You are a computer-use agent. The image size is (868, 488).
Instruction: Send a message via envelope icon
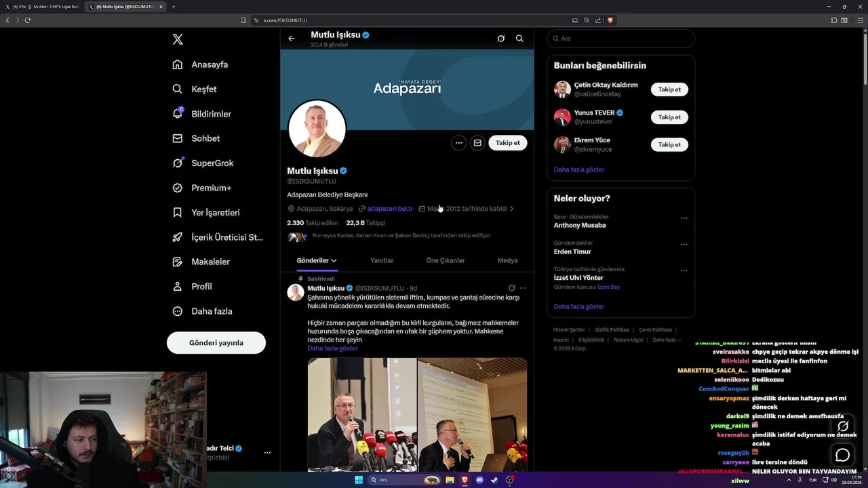(477, 143)
